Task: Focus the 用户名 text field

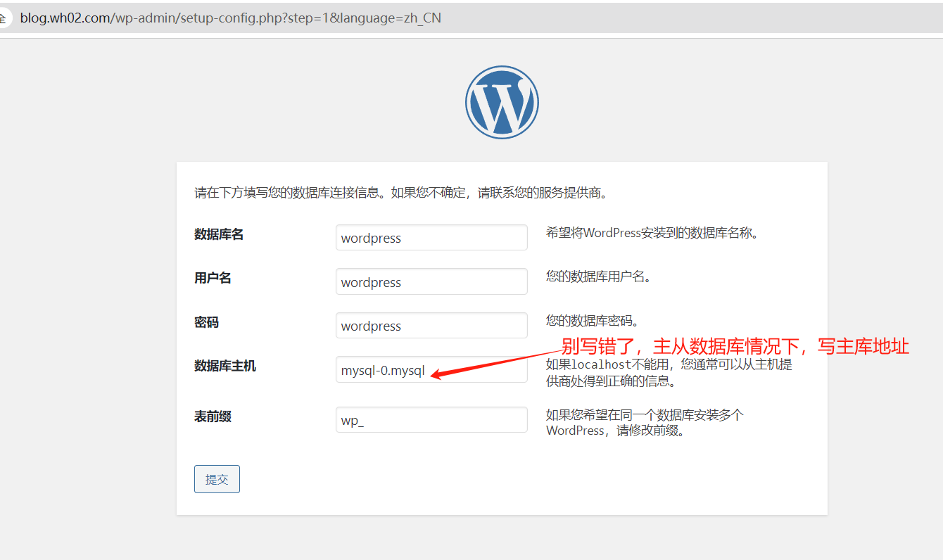Action: tap(431, 281)
